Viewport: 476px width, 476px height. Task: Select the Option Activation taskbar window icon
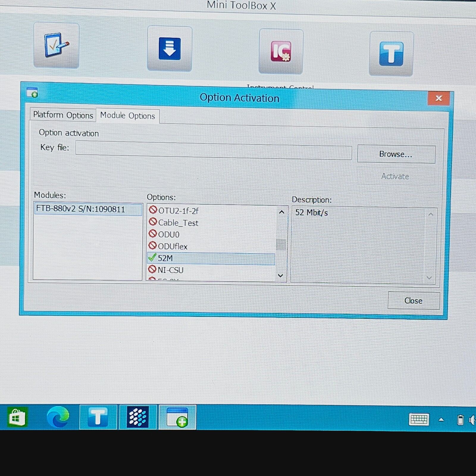click(x=177, y=417)
